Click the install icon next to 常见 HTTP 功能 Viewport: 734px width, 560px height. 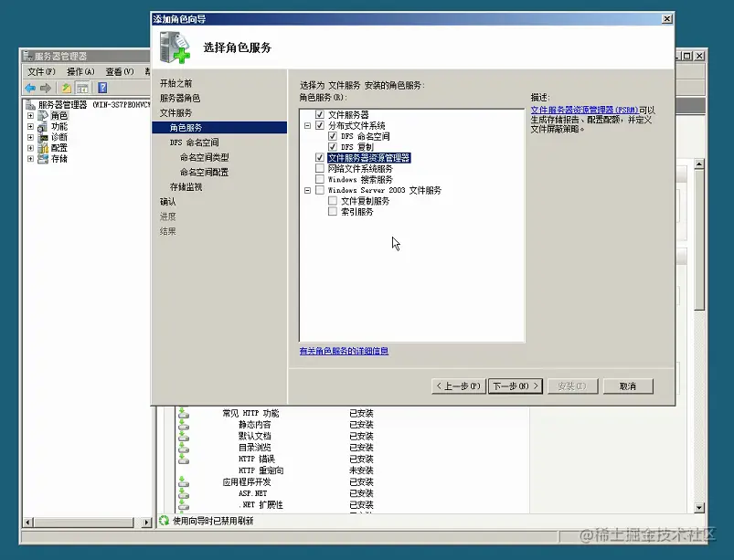(x=184, y=413)
